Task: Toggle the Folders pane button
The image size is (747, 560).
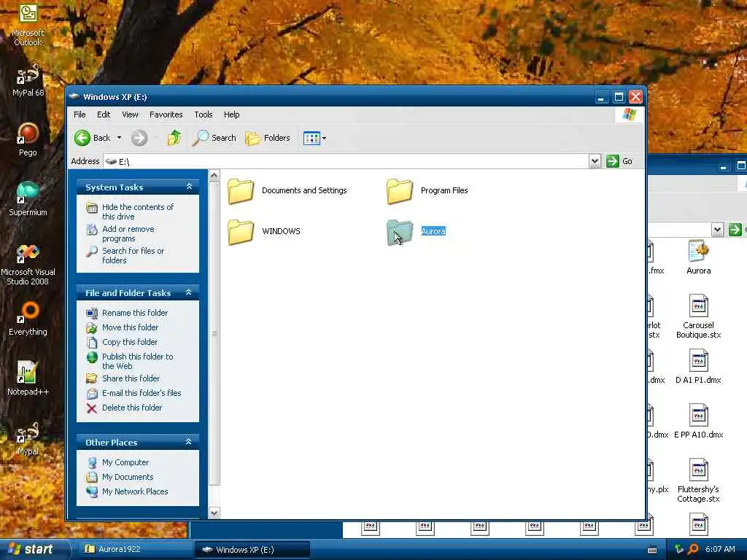Action: point(267,138)
